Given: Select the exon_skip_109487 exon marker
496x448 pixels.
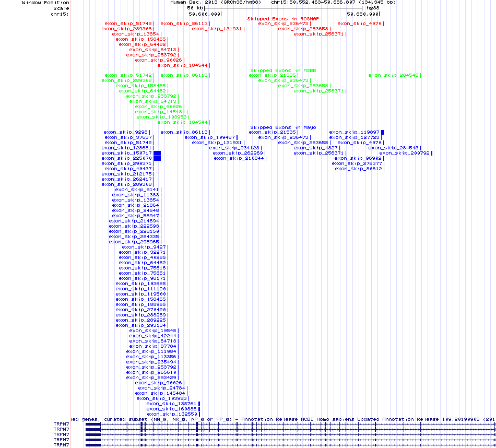Looking at the screenshot, I should (237, 137).
